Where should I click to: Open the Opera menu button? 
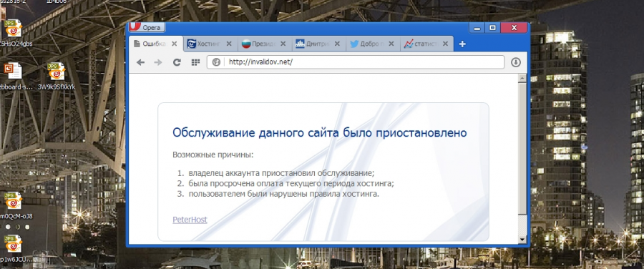(147, 27)
